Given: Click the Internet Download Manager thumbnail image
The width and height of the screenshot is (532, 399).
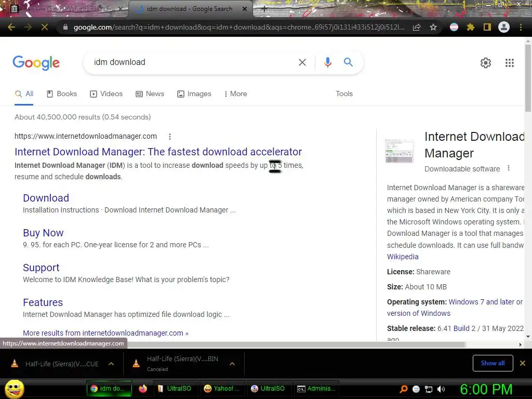Looking at the screenshot, I should (x=400, y=151).
